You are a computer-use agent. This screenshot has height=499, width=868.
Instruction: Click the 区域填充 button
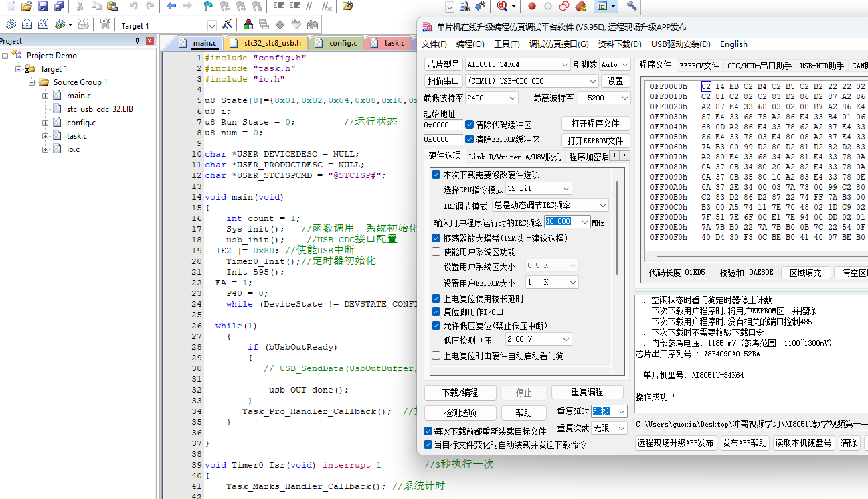805,273
